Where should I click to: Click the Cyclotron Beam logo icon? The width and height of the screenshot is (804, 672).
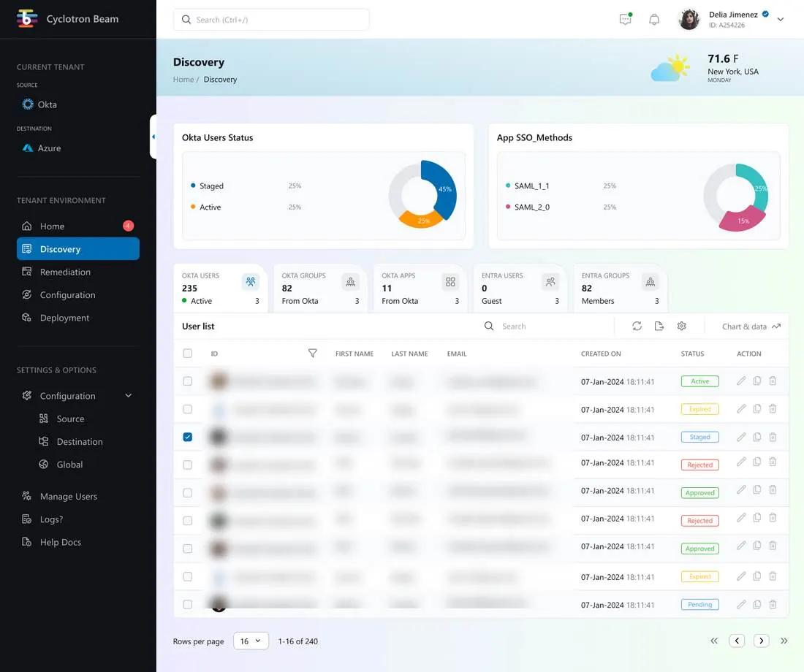click(26, 19)
